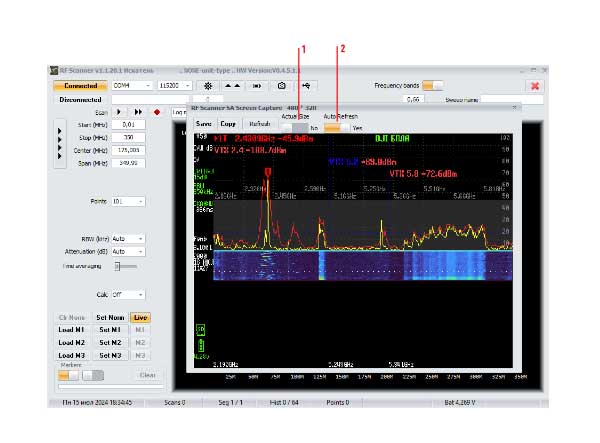Click the battery-shaped toolbar icon
Viewport: 600px width, 443px height.
[x=257, y=86]
